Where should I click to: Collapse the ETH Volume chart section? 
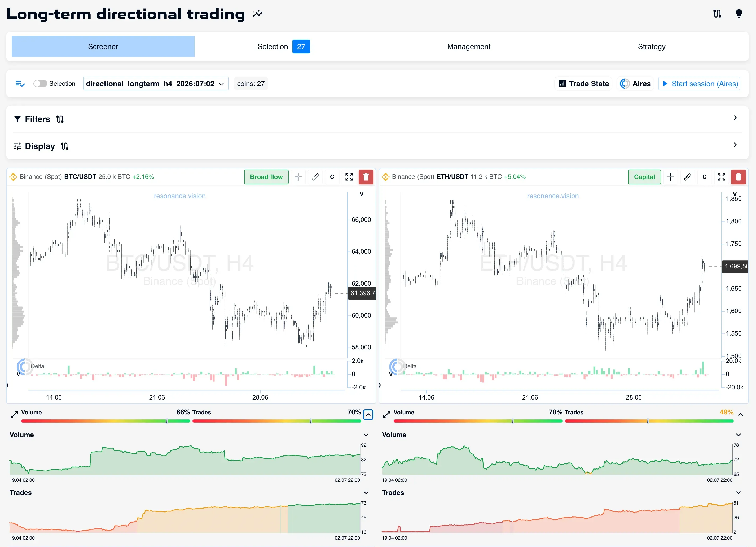[739, 435]
